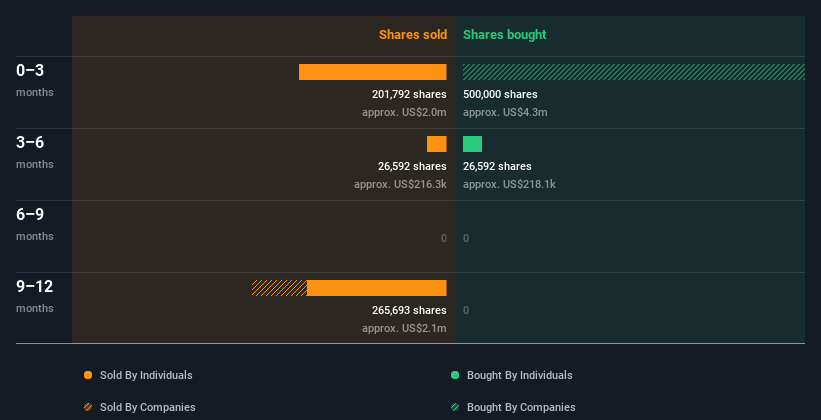Click the 0–3 months row label

[x=35, y=80]
